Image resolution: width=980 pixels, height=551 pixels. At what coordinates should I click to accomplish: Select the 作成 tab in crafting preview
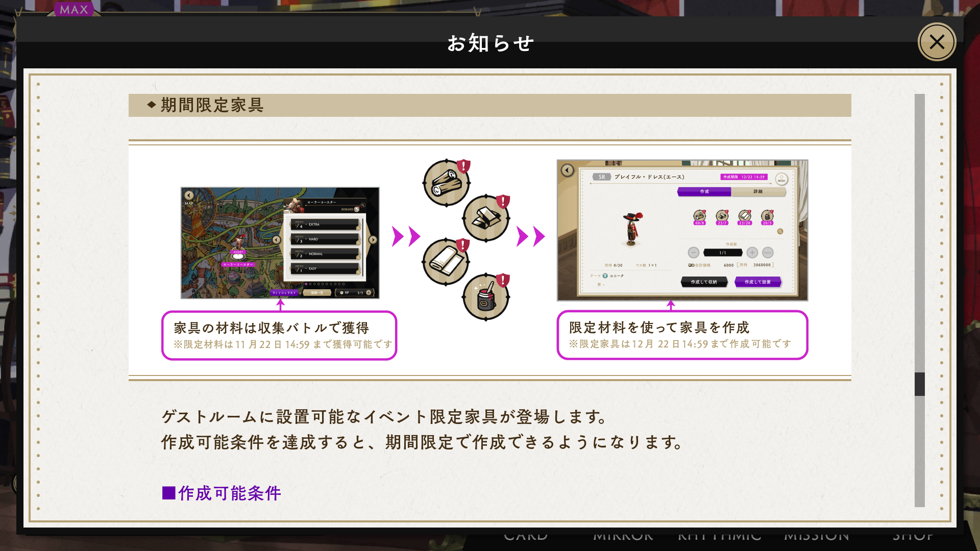click(x=704, y=191)
